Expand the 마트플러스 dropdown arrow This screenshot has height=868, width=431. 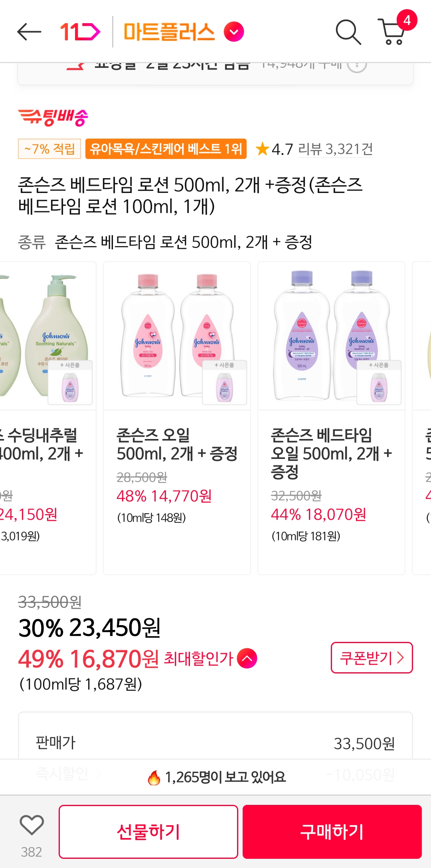point(234,32)
